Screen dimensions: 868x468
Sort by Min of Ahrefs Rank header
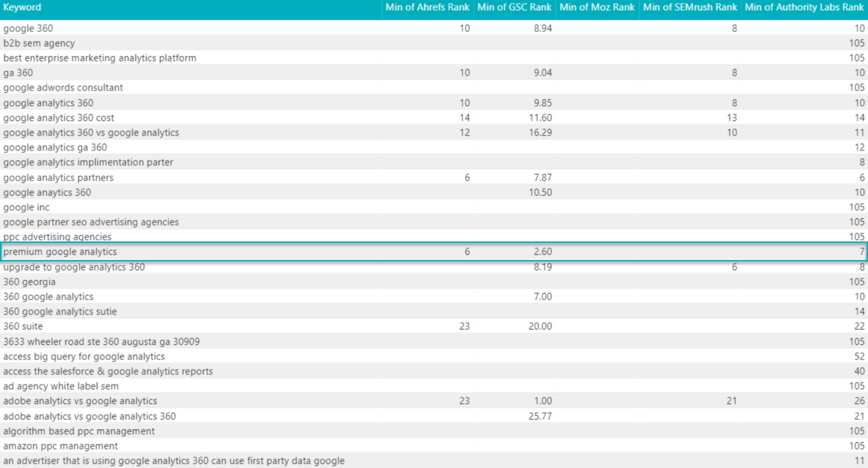427,7
